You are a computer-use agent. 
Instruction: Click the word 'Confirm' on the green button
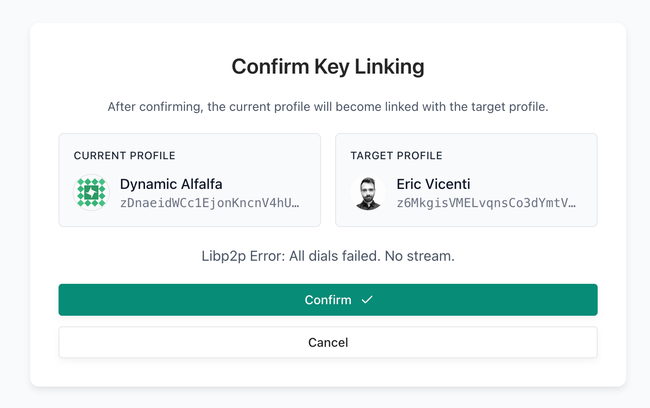328,300
